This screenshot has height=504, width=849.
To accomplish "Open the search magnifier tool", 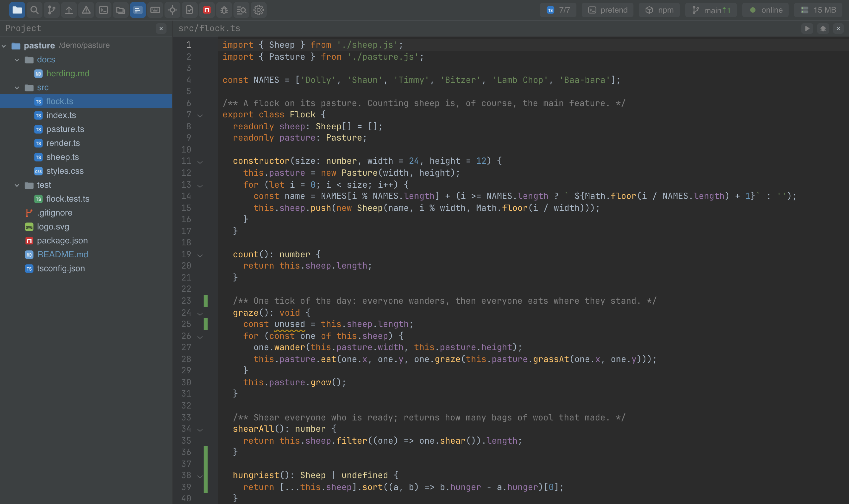I will coord(34,10).
